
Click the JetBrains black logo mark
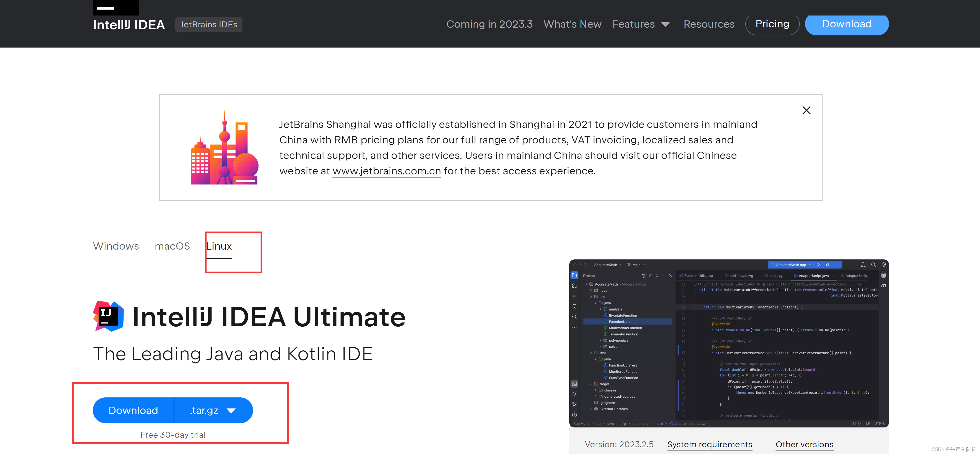pos(116,7)
